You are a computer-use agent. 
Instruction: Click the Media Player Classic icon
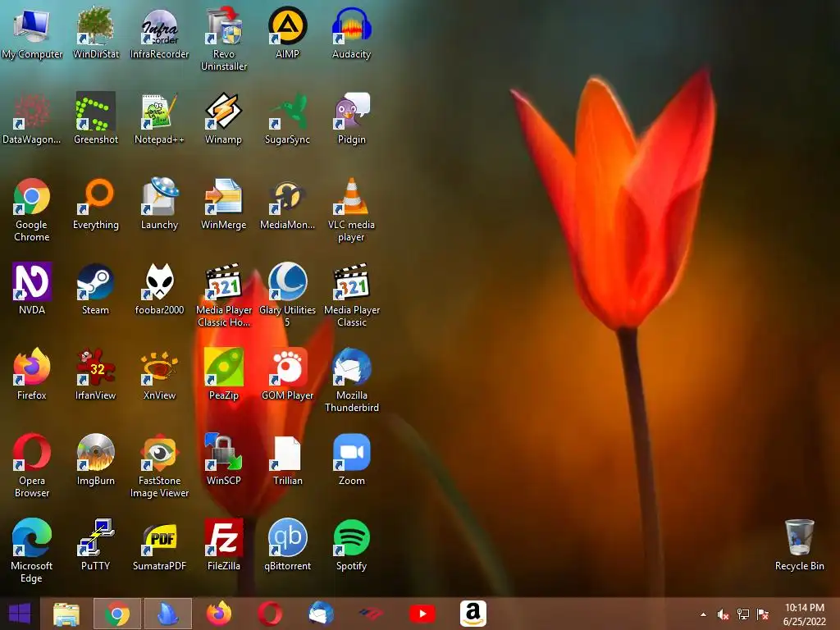(351, 294)
